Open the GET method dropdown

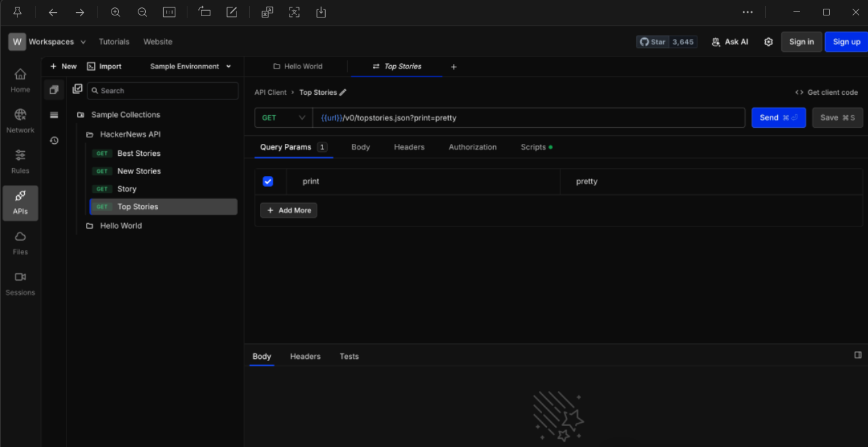tap(284, 118)
